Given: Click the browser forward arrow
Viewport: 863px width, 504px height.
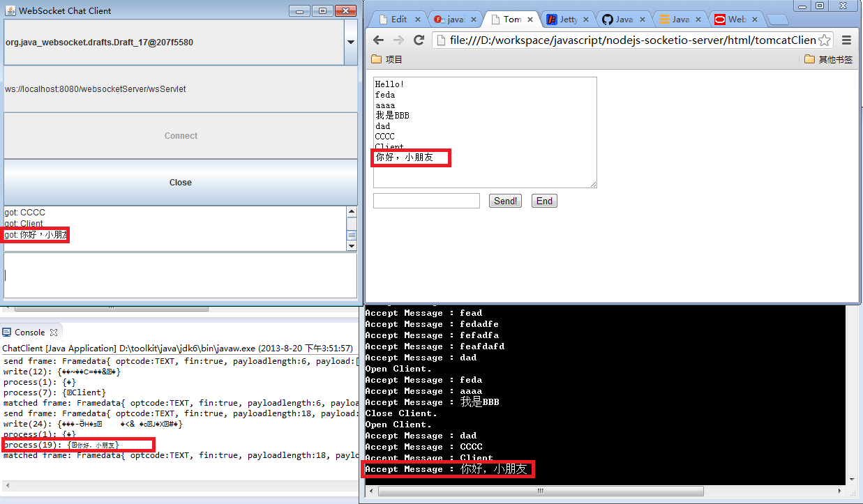Looking at the screenshot, I should pyautogui.click(x=399, y=40).
